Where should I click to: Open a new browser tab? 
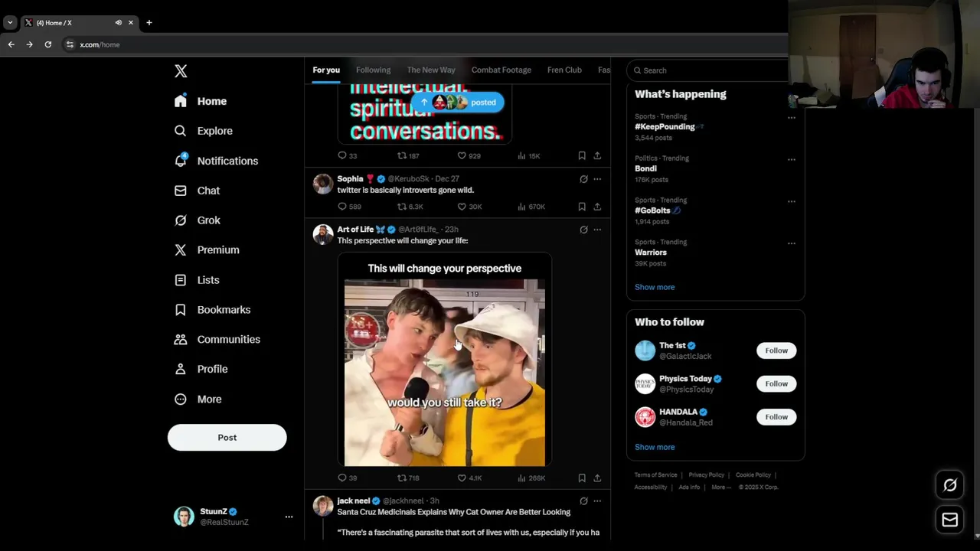point(149,23)
